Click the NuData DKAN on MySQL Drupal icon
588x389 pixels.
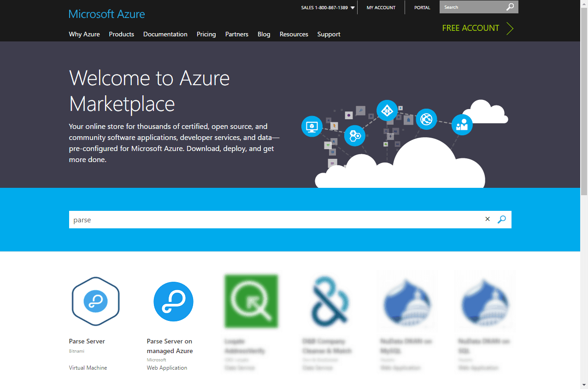[x=407, y=301]
